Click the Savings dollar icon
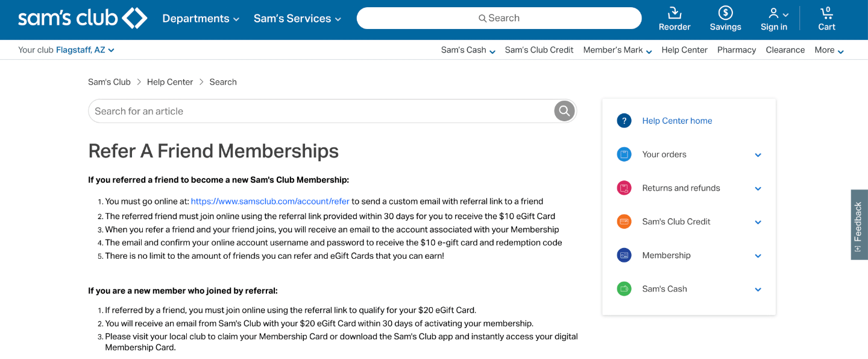The image size is (868, 359). [725, 13]
